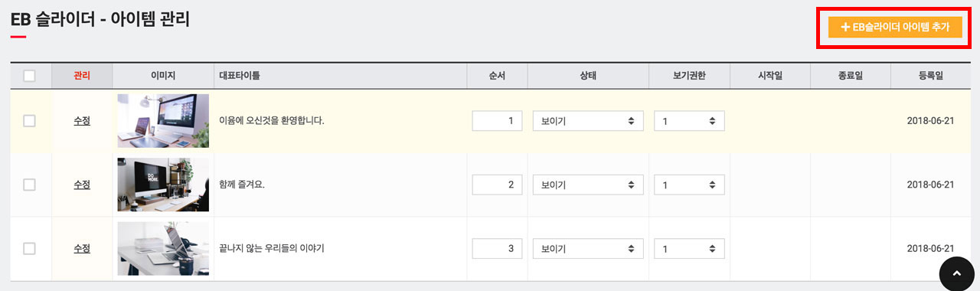Open 수정 link for first slider item
The image size is (980, 291).
pos(82,121)
